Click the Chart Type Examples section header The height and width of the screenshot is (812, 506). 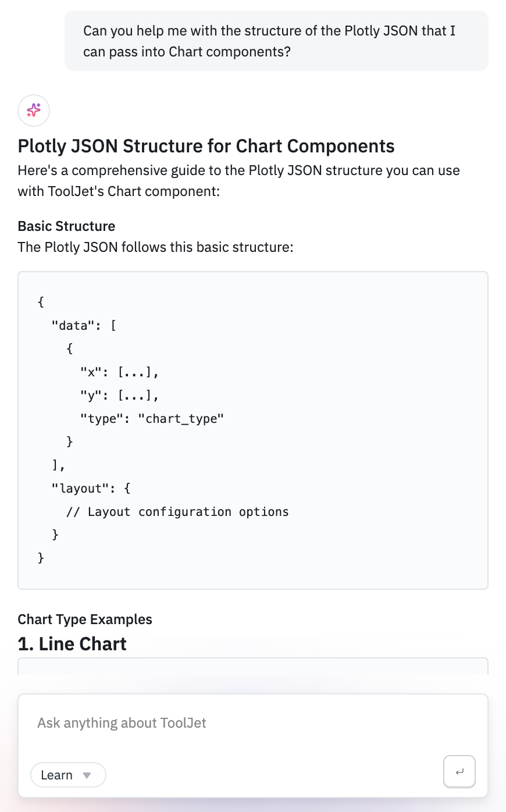[x=85, y=619]
